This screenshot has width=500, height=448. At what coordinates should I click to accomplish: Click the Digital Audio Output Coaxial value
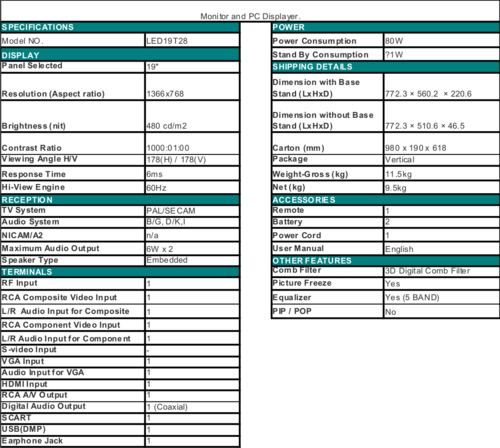point(192,407)
